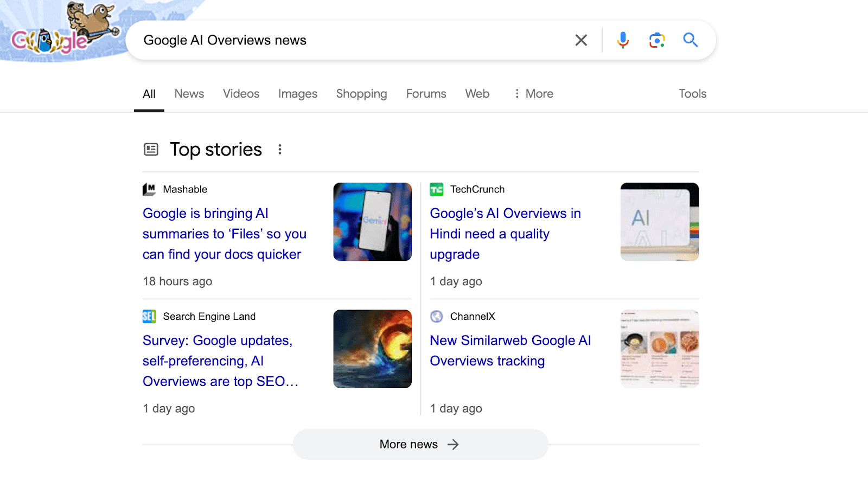Open Google Lens image search
The height and width of the screenshot is (482, 868).
click(x=657, y=40)
